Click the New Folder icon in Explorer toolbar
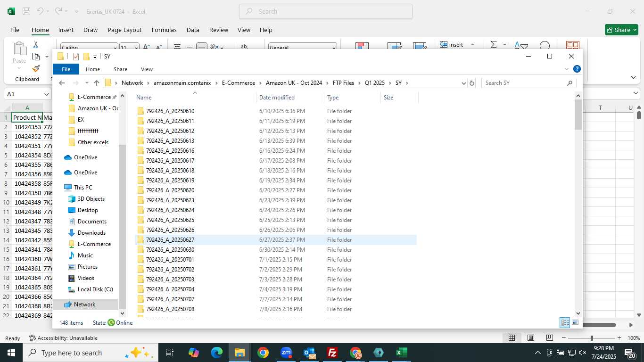Viewport: 644px width, 362px height. [86, 57]
